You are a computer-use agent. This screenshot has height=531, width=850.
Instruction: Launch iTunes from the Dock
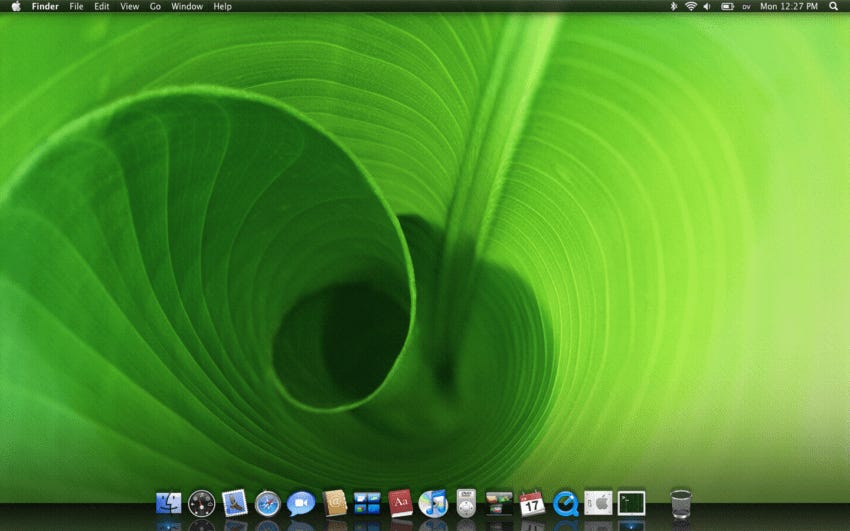click(433, 503)
